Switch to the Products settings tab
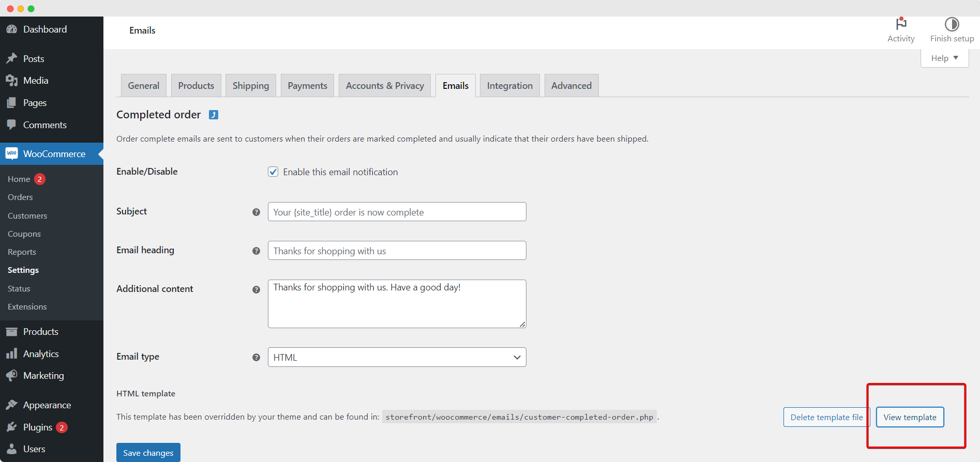 click(x=196, y=85)
